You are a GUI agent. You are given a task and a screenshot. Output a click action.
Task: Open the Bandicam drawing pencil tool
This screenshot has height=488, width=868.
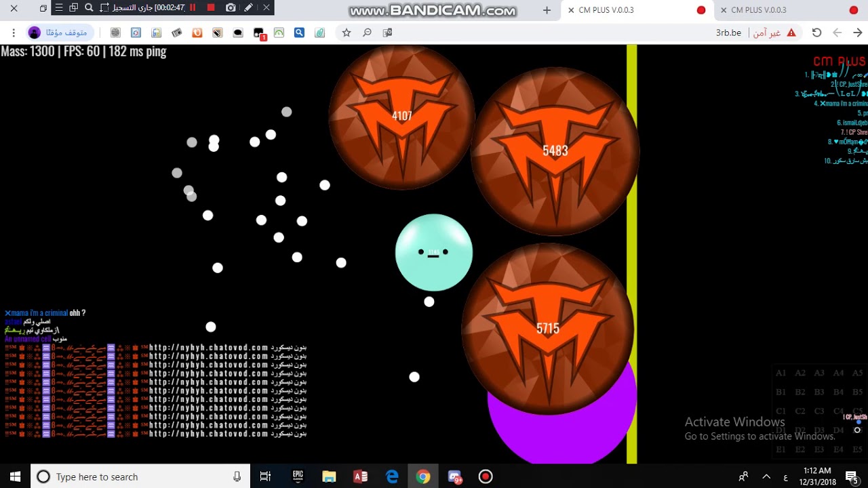click(x=249, y=8)
